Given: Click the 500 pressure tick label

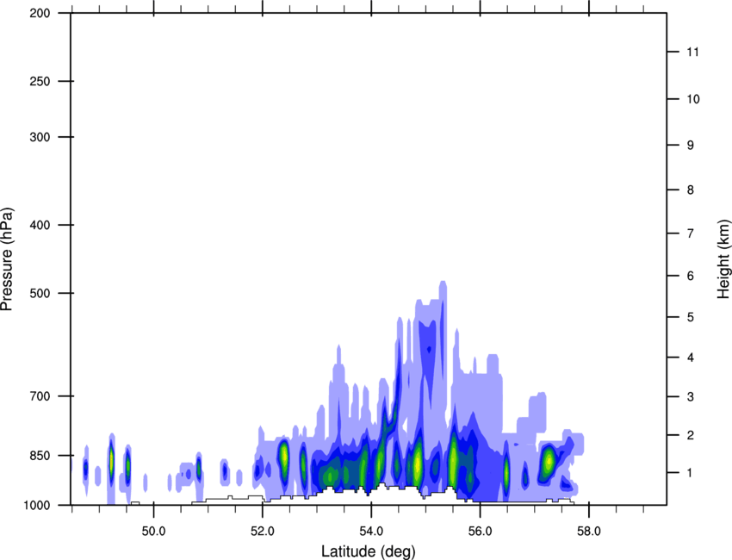Looking at the screenshot, I should 40,293.
